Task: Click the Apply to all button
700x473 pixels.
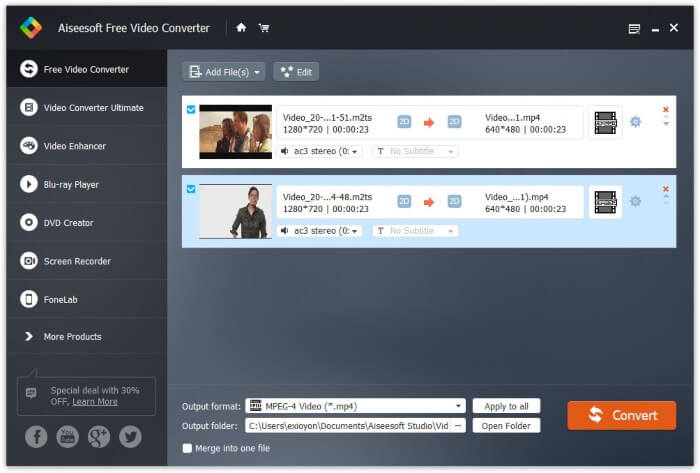Action: pyautogui.click(x=506, y=406)
